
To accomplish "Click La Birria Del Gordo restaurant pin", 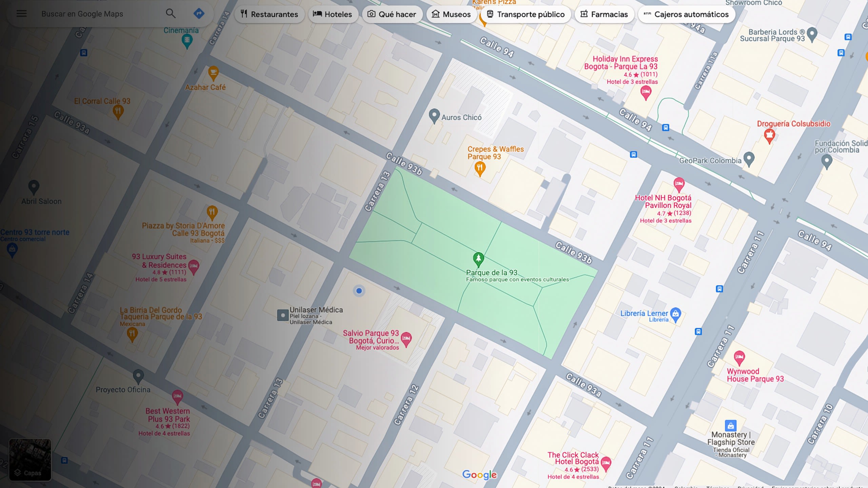I will [132, 334].
